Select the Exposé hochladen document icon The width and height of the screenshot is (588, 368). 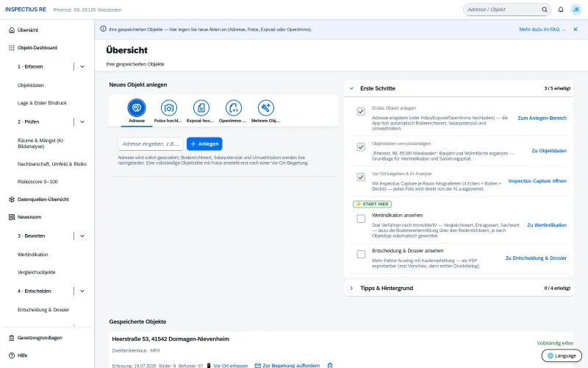[201, 108]
